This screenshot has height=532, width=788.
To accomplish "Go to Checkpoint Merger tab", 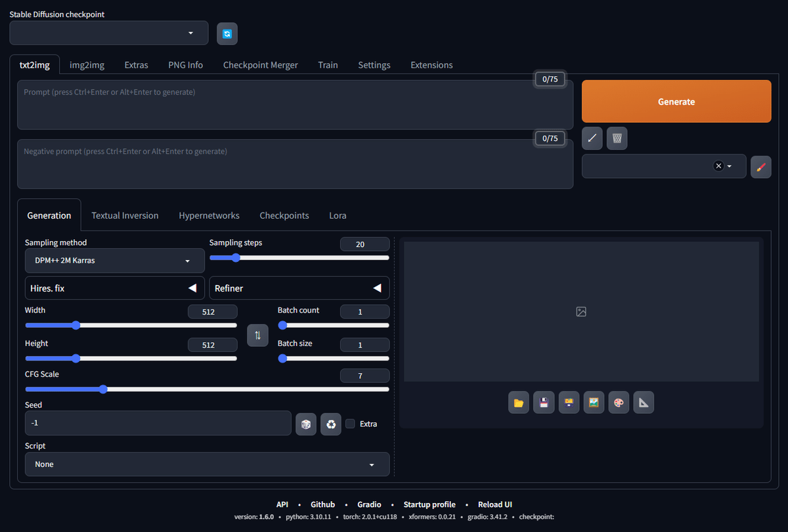I will pyautogui.click(x=261, y=65).
